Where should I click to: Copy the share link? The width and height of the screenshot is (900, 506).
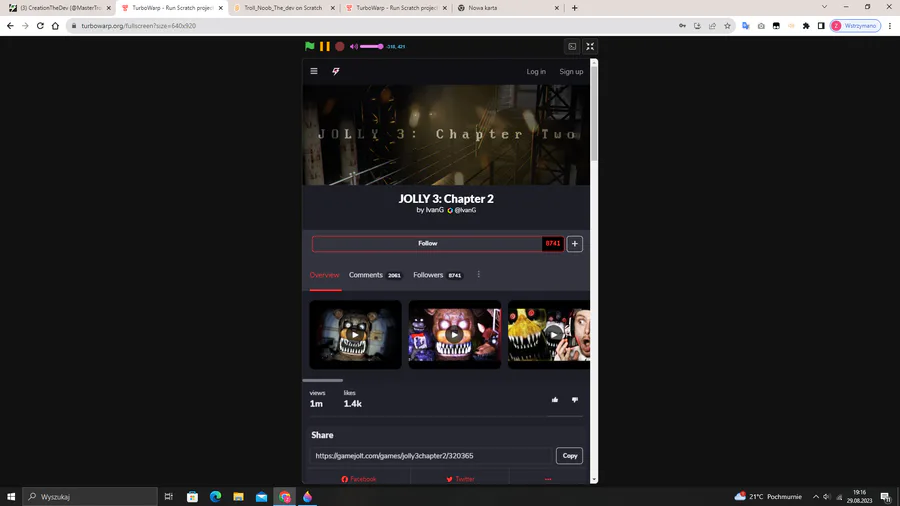(x=569, y=456)
